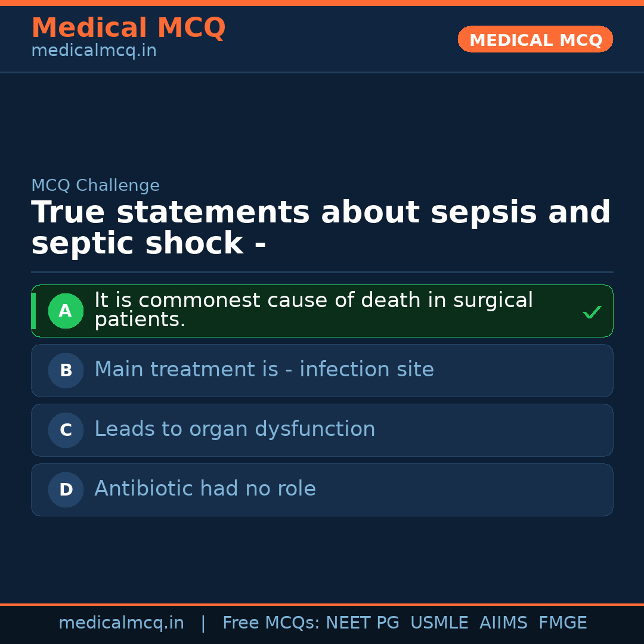Click the letter C circle badge
This screenshot has height=644, width=644.
66,430
